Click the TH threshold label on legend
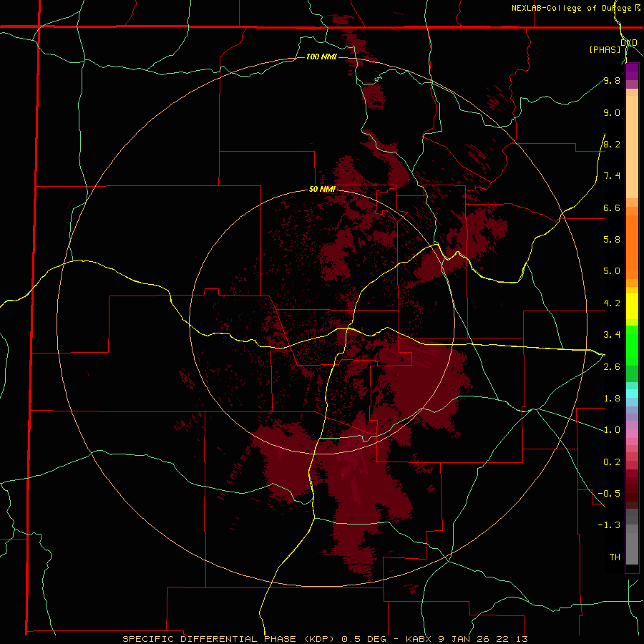The image size is (644, 644). pos(615,557)
